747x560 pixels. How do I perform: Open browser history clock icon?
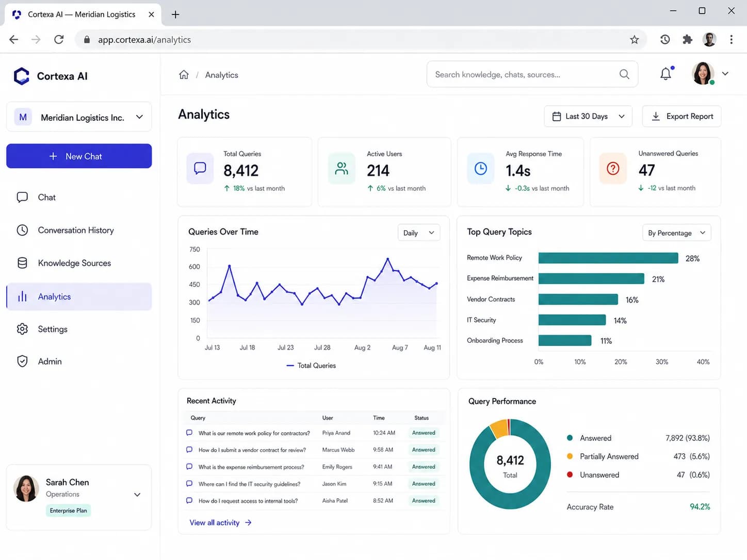665,40
